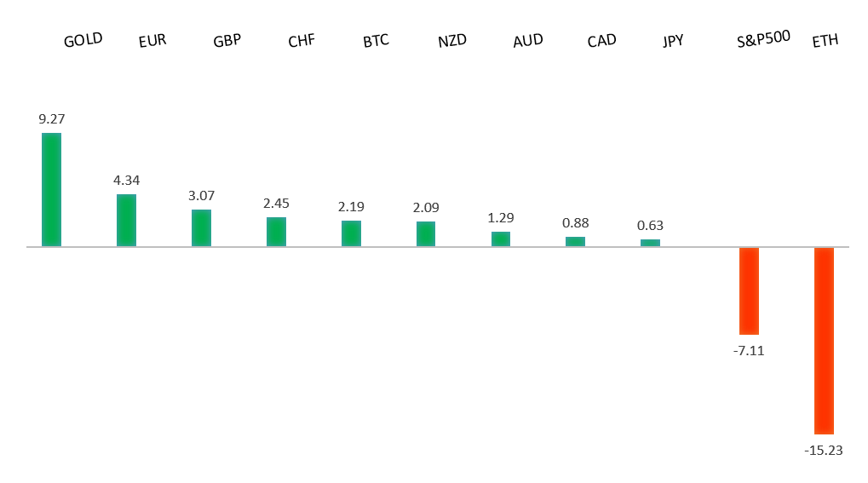The height and width of the screenshot is (483, 868).
Task: Select the AUD category label
Action: coord(528,41)
